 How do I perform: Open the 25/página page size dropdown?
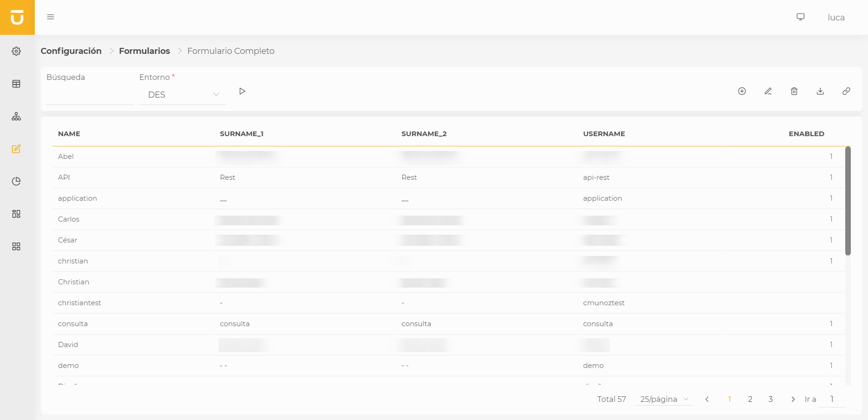point(664,399)
